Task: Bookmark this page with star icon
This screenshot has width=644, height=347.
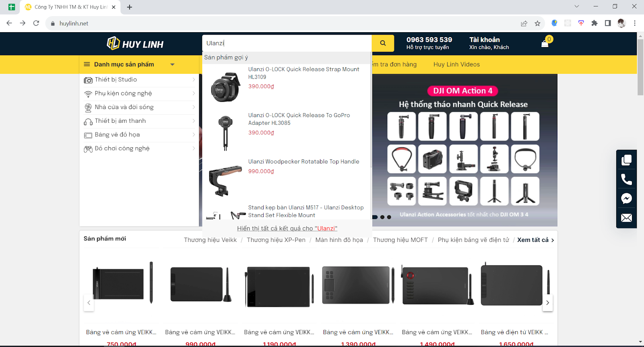Action: point(537,23)
